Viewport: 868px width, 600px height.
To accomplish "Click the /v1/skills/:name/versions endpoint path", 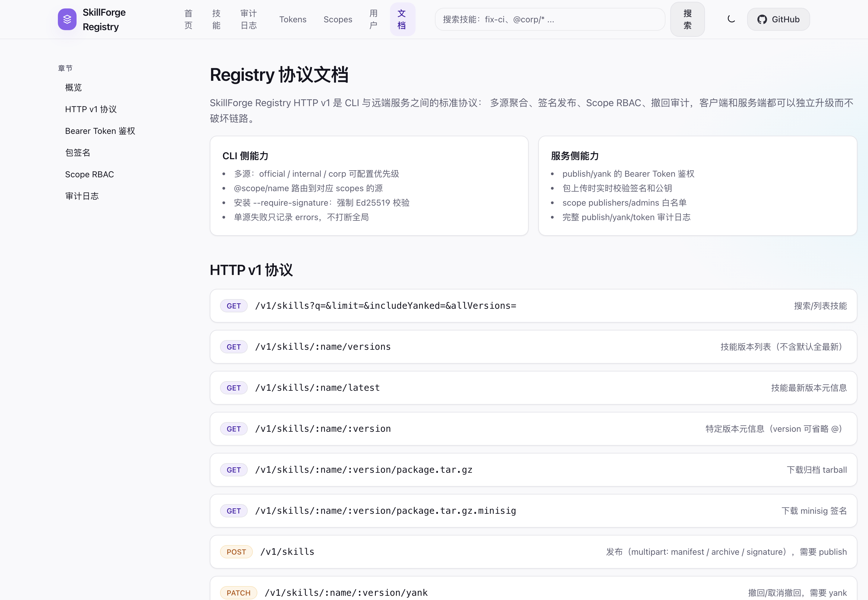I will 323,347.
